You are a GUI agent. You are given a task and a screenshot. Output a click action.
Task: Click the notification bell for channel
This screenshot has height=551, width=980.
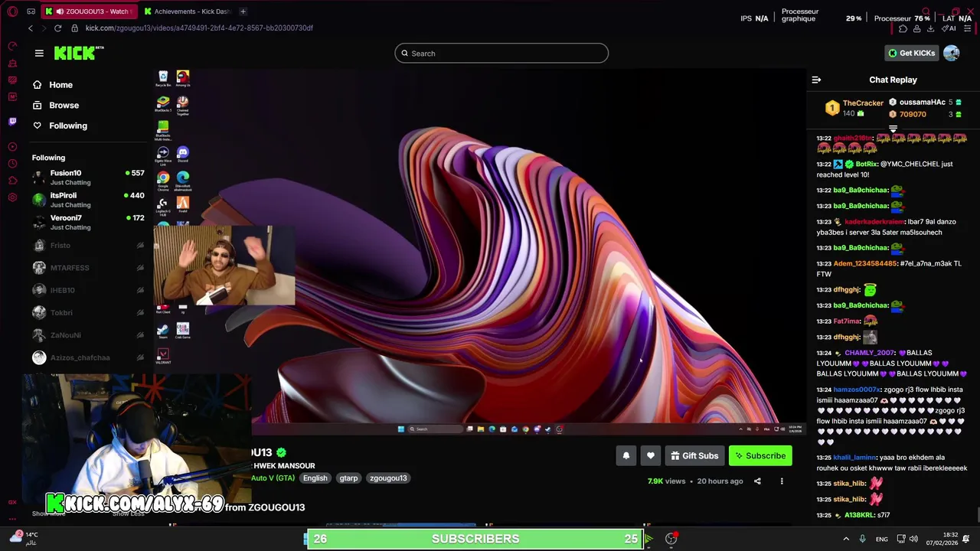(x=626, y=455)
